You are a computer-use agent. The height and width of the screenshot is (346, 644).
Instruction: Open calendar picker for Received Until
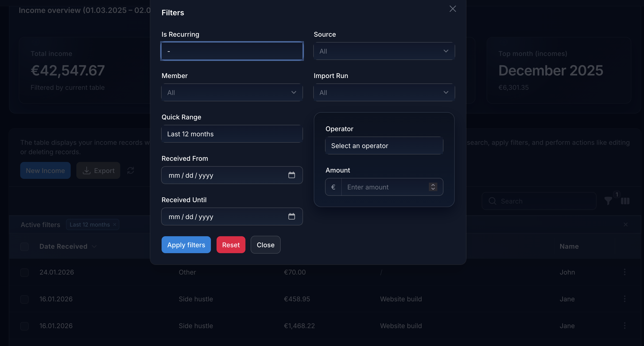(292, 216)
